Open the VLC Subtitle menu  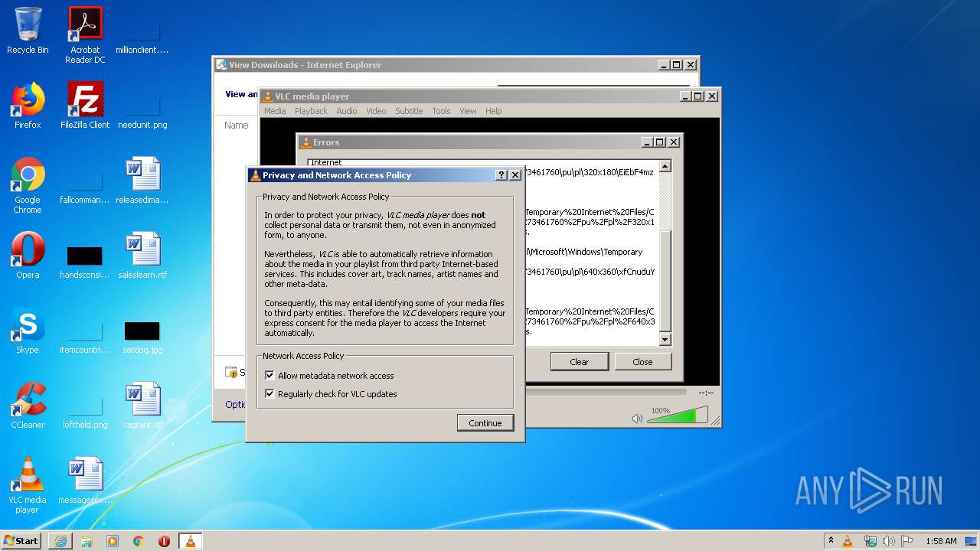(x=409, y=111)
